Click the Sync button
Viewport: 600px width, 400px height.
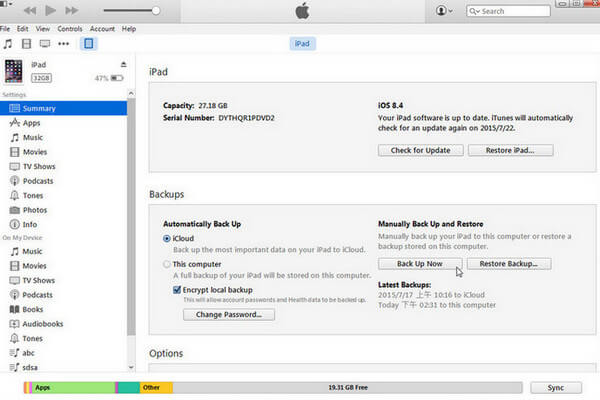tap(556, 388)
